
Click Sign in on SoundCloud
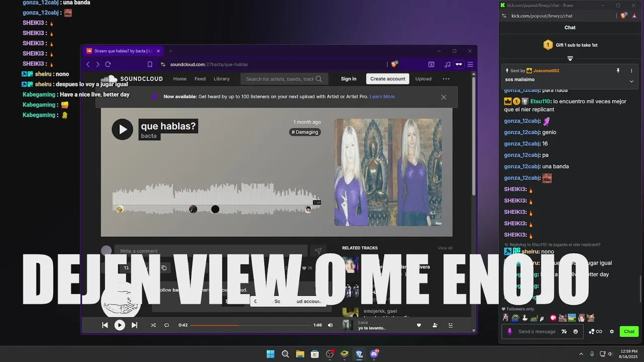pos(349,79)
